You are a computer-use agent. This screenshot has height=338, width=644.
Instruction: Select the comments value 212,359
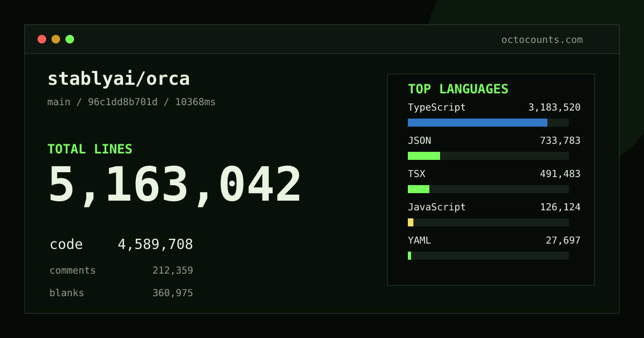click(x=173, y=271)
